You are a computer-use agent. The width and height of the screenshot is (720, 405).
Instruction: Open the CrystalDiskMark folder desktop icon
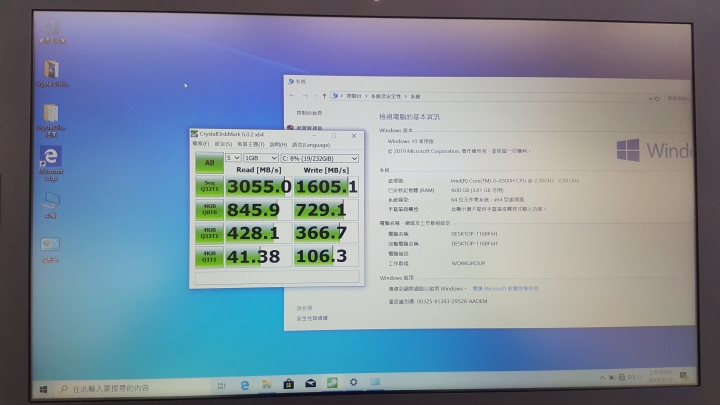51,120
